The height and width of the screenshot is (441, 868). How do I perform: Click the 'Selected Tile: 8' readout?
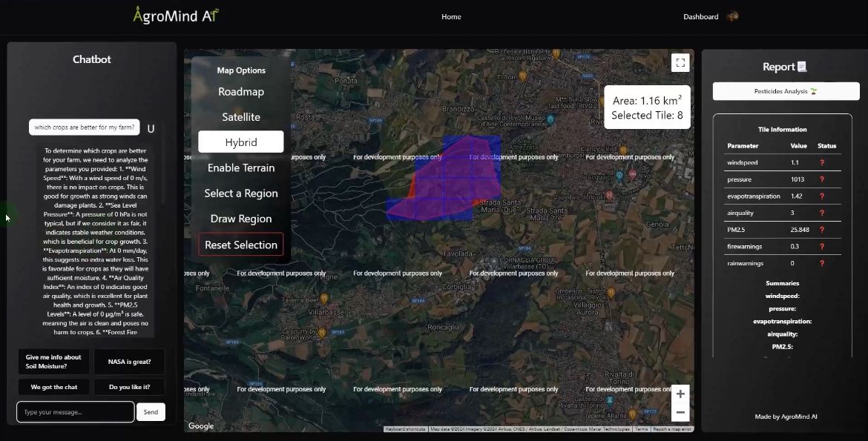[x=647, y=115]
